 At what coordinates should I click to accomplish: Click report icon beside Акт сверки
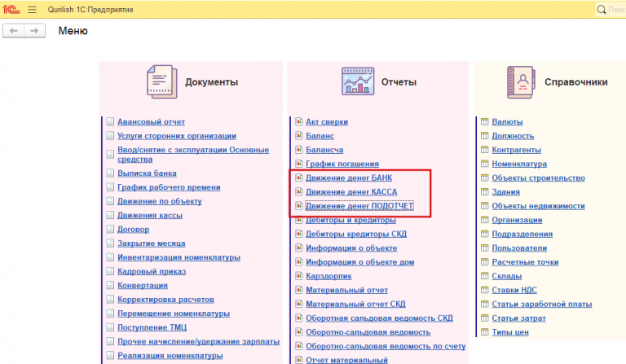pos(298,121)
